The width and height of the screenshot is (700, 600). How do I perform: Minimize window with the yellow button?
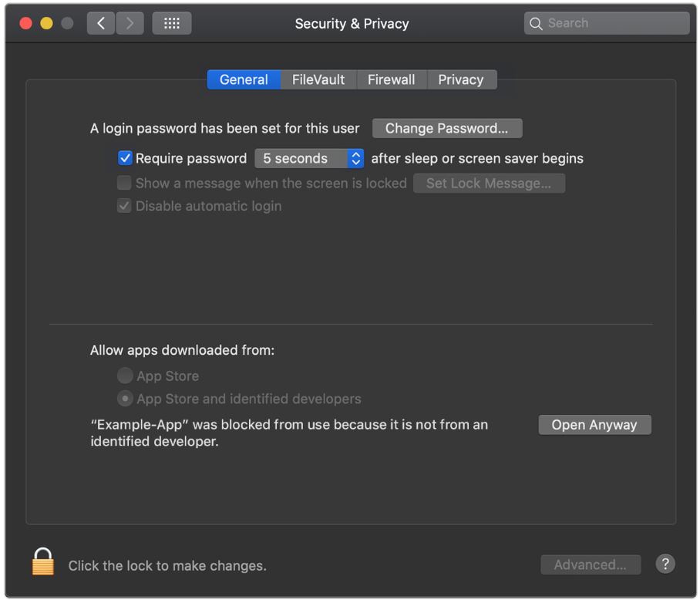click(x=46, y=23)
